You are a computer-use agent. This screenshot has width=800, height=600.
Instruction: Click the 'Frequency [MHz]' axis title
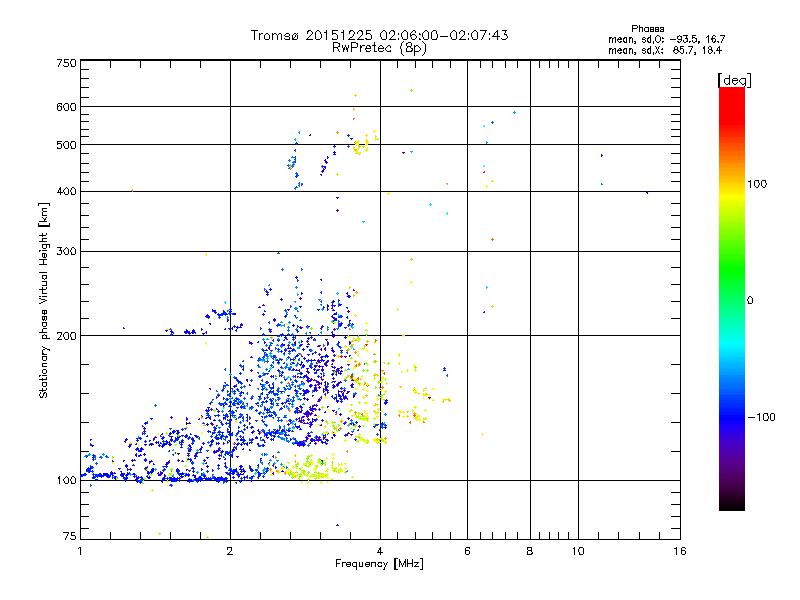(x=379, y=564)
